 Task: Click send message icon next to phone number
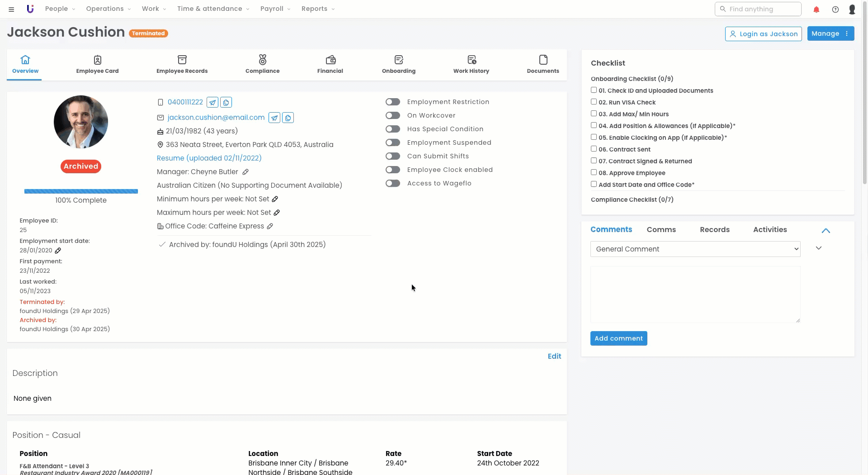(212, 102)
